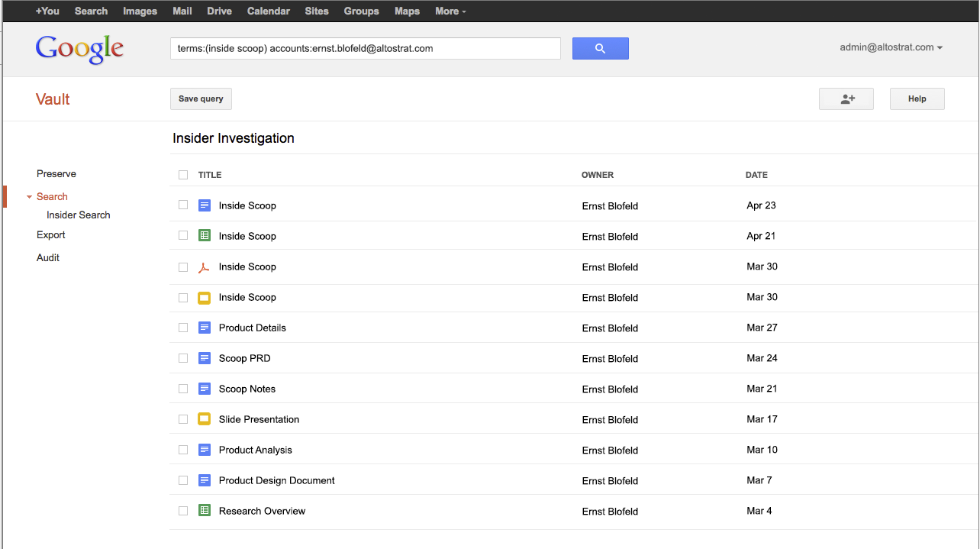
Task: Click the document icon beside Product Details
Action: point(204,328)
